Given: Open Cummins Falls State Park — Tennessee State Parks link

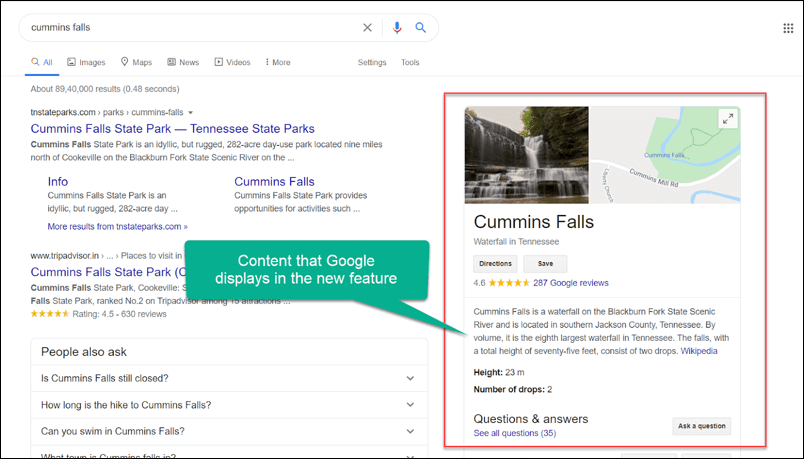Looking at the screenshot, I should (172, 129).
